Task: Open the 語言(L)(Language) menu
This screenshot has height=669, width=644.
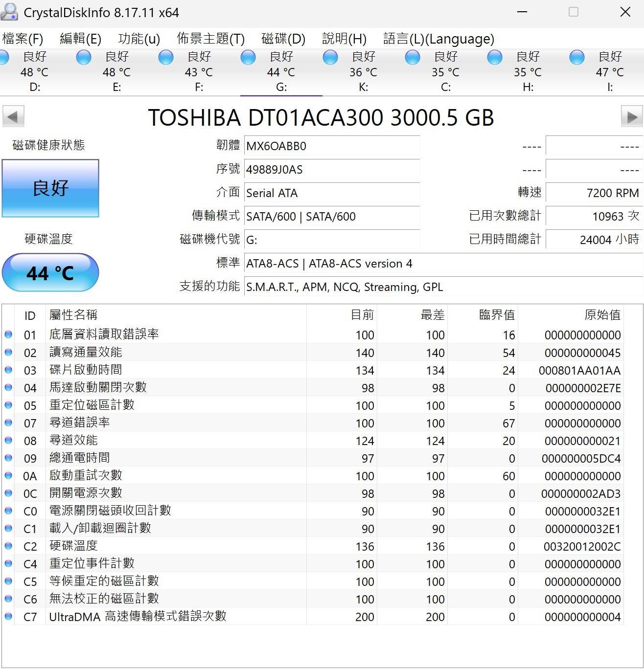Action: 438,39
